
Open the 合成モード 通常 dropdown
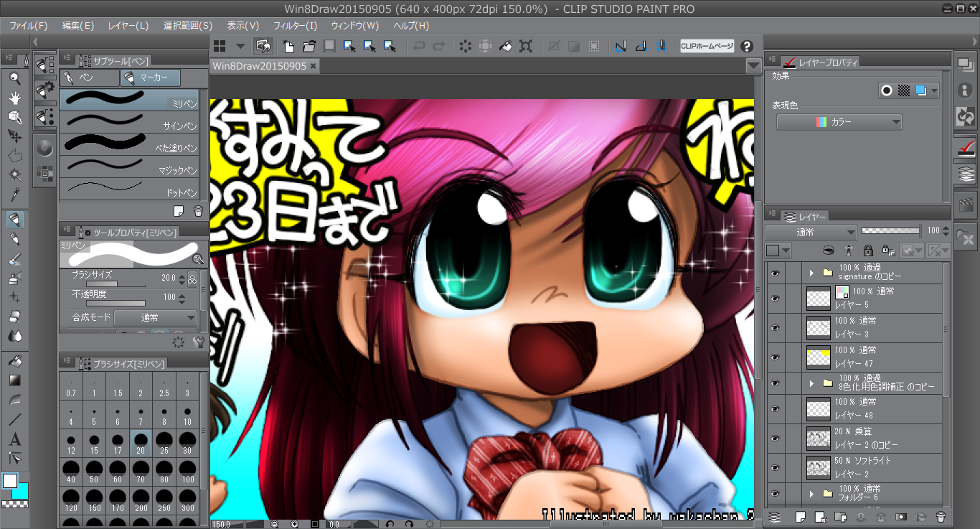pyautogui.click(x=155, y=317)
